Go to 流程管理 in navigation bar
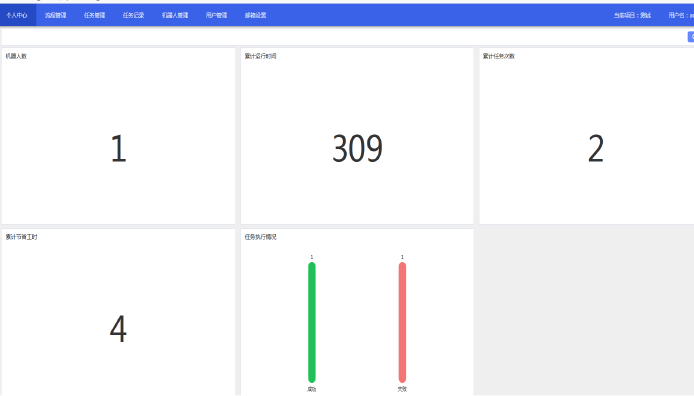Screen dimensions: 694x396 [55, 15]
